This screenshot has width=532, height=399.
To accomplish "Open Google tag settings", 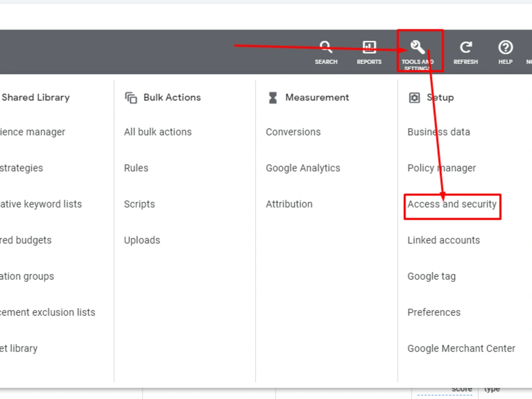I will pos(431,277).
